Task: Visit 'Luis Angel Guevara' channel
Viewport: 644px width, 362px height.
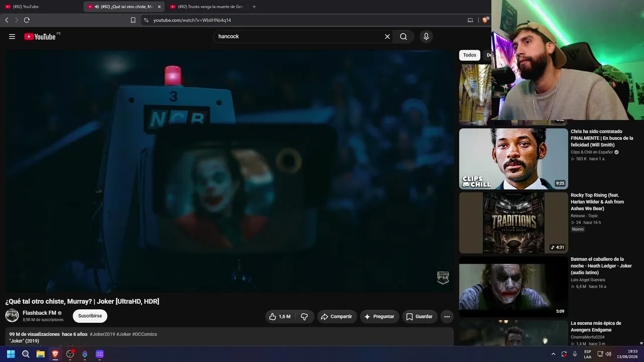Action: point(588,280)
